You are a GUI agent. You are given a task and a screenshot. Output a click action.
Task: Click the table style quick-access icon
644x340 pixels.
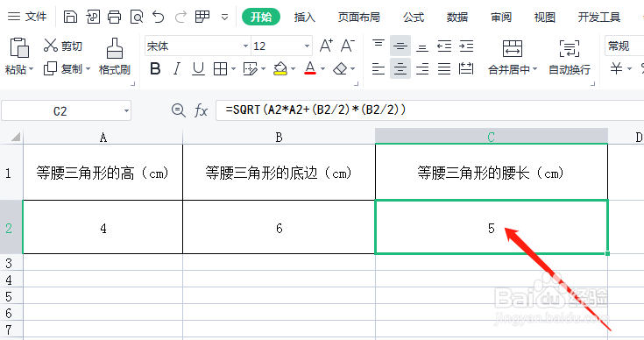tap(202, 17)
